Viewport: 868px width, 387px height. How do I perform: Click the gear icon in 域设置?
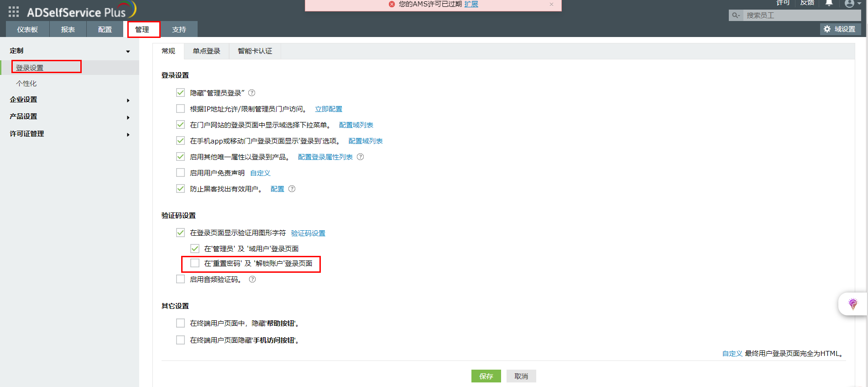point(827,29)
